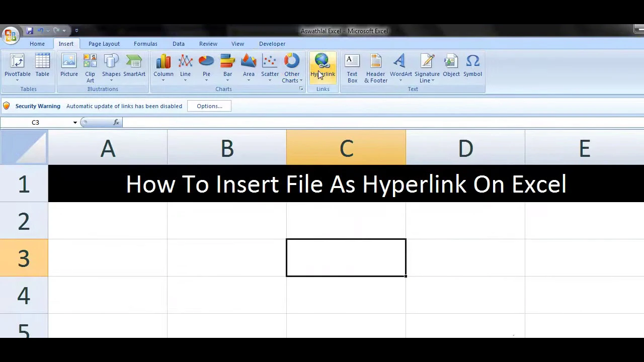Insert a Line chart
Image resolution: width=644 pixels, height=362 pixels.
185,68
